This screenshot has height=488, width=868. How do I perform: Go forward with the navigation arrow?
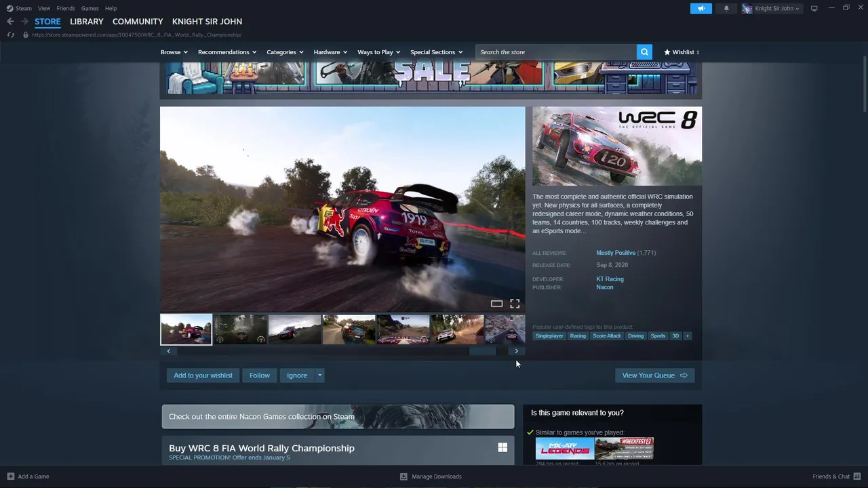point(24,22)
